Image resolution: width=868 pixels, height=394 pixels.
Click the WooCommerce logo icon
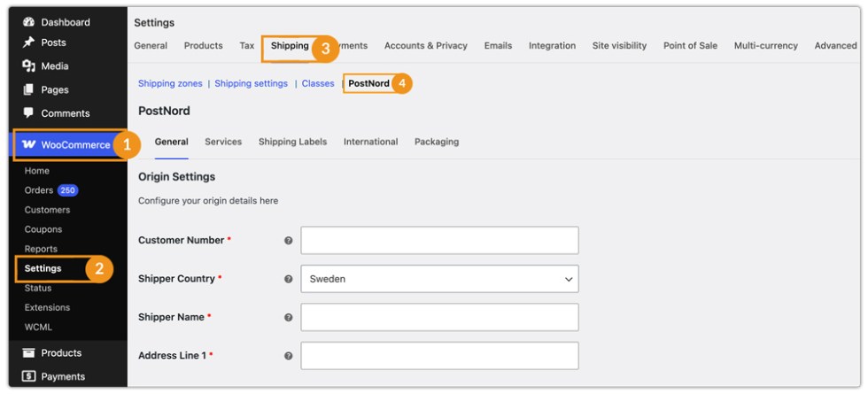point(28,144)
